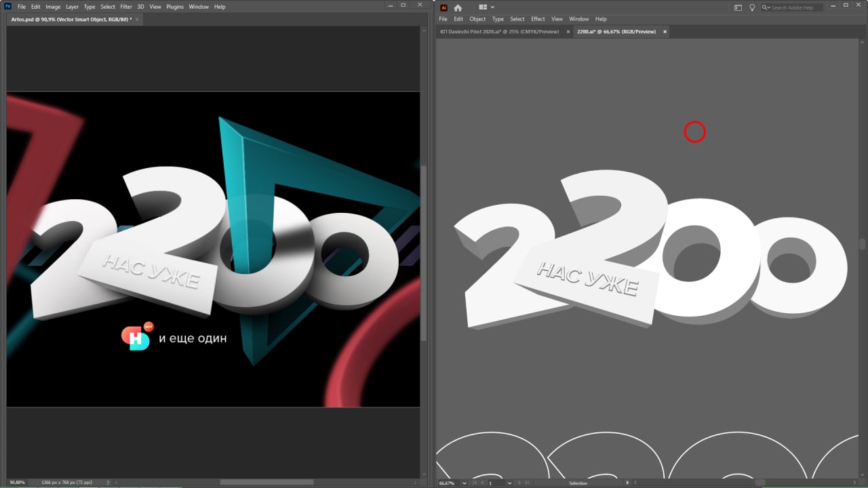The image size is (868, 488).
Task: Close KП Davinchi Print 2020.ai tab
Action: pos(568,32)
